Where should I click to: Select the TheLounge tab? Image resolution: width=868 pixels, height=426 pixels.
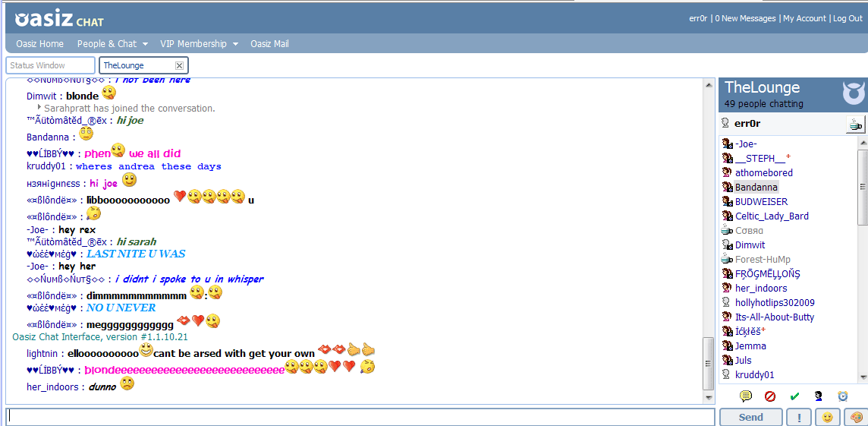point(144,65)
